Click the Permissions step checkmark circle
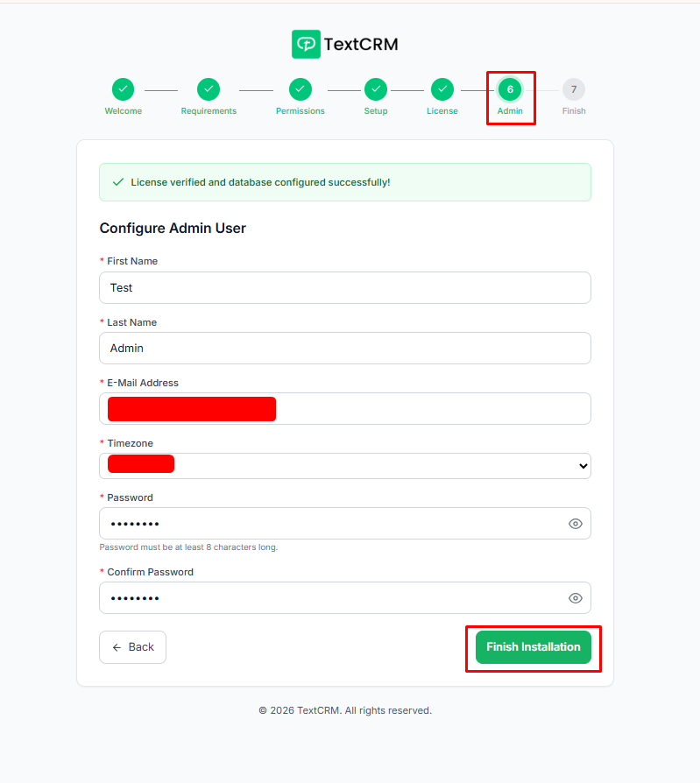700x783 pixels. (x=301, y=89)
